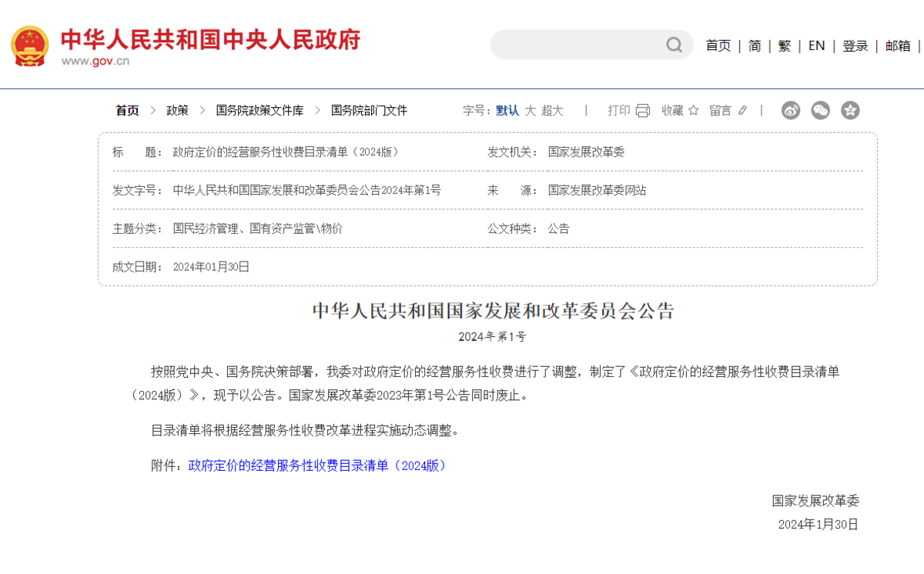Image resolution: width=924 pixels, height=574 pixels.
Task: Click the rightmost circular share icon
Action: pos(850,110)
